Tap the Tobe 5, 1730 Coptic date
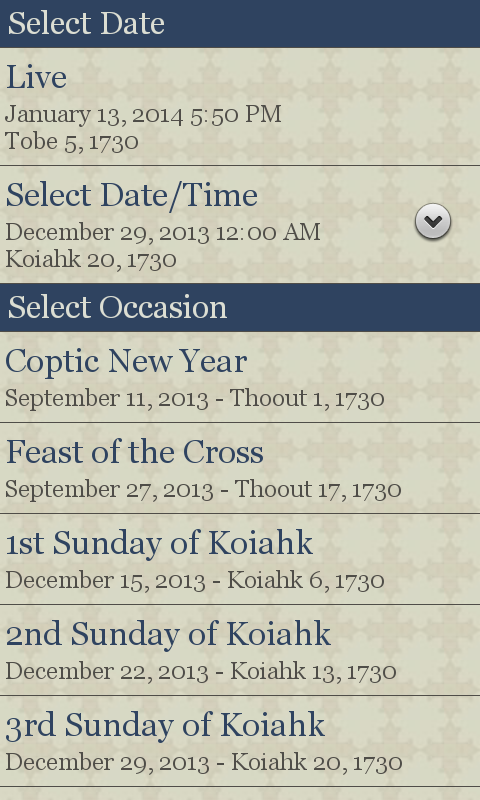Viewport: 480px width, 800px height. pos(72,141)
